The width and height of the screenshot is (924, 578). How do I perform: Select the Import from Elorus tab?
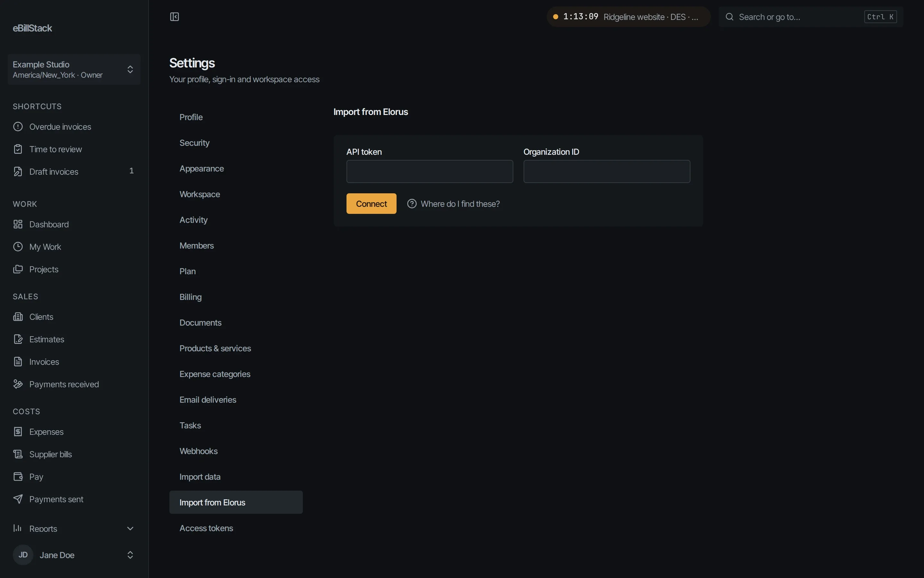pyautogui.click(x=236, y=502)
